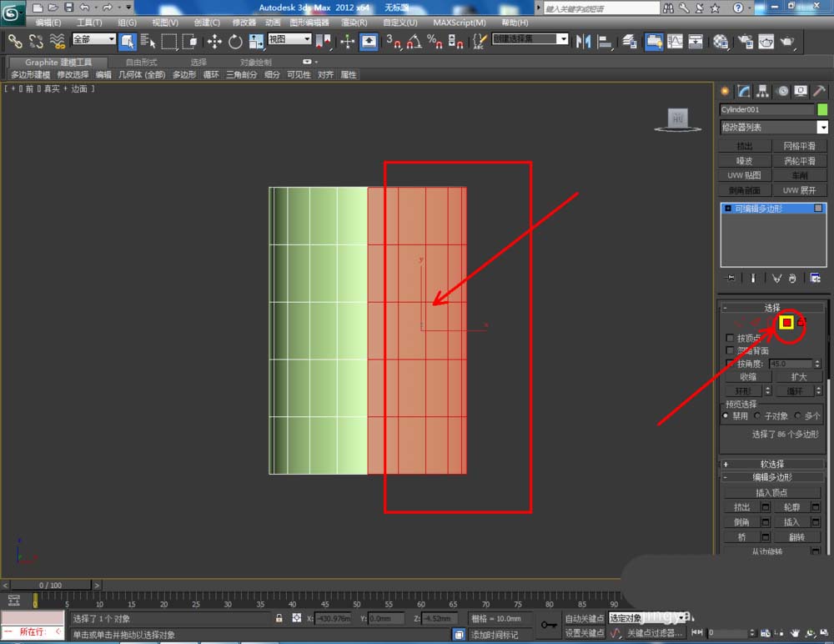Click the UVW 贴图 modifier button
This screenshot has height=644, width=834.
click(x=744, y=175)
